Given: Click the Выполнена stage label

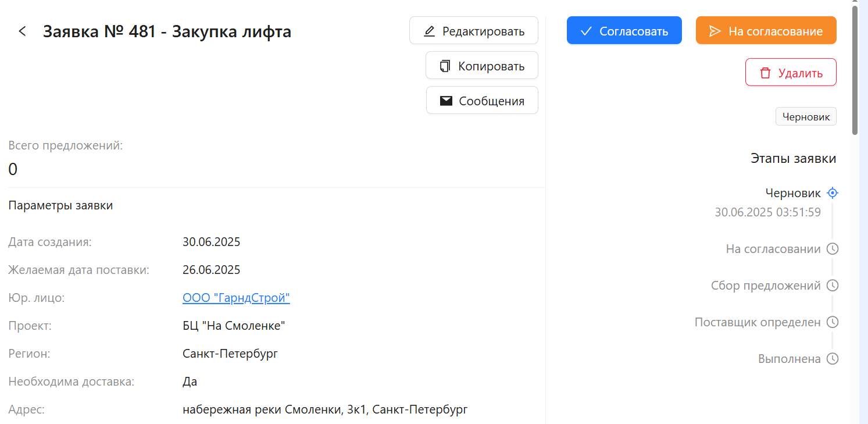Looking at the screenshot, I should [790, 359].
